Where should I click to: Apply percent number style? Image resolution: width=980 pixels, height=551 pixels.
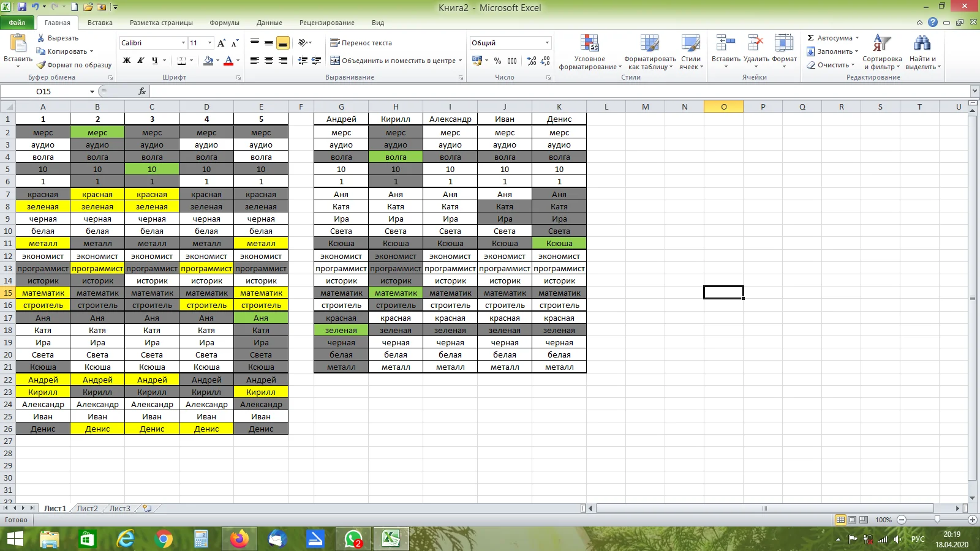coord(498,61)
